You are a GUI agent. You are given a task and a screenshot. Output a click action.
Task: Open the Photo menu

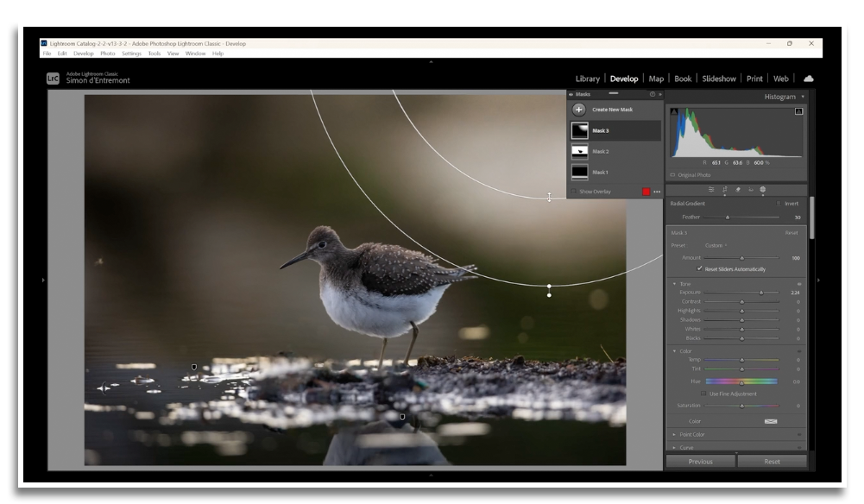(x=107, y=54)
